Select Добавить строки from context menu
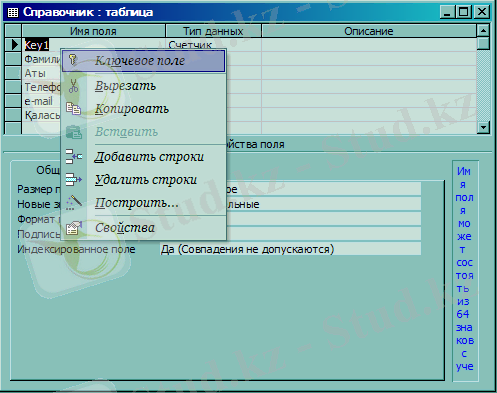The height and width of the screenshot is (393, 497). click(x=149, y=156)
